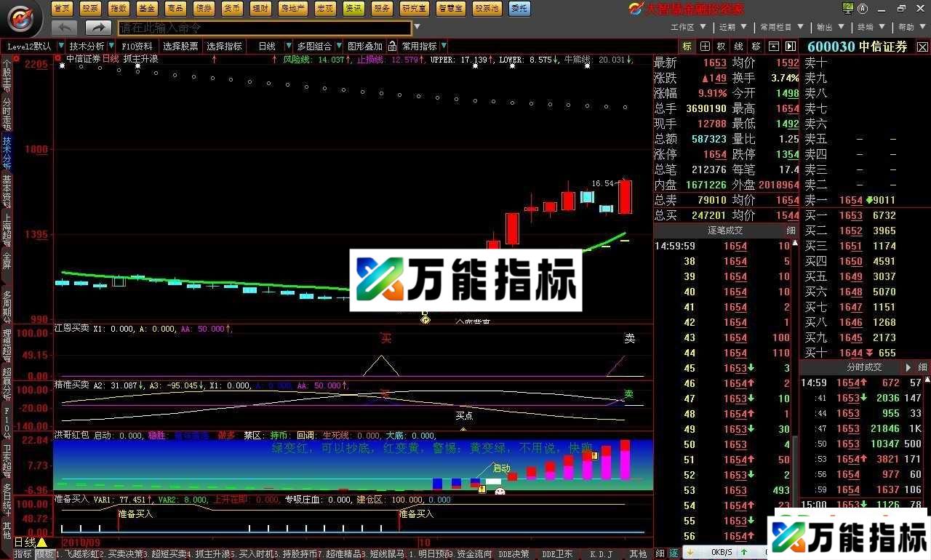Click the 权 ex-rights restoration icon
This screenshot has width=931, height=560.
[x=720, y=46]
